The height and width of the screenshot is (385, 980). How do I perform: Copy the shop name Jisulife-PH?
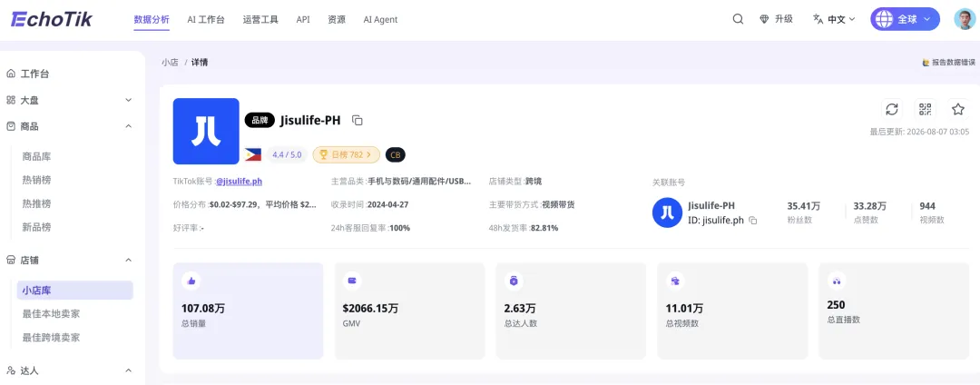(358, 120)
